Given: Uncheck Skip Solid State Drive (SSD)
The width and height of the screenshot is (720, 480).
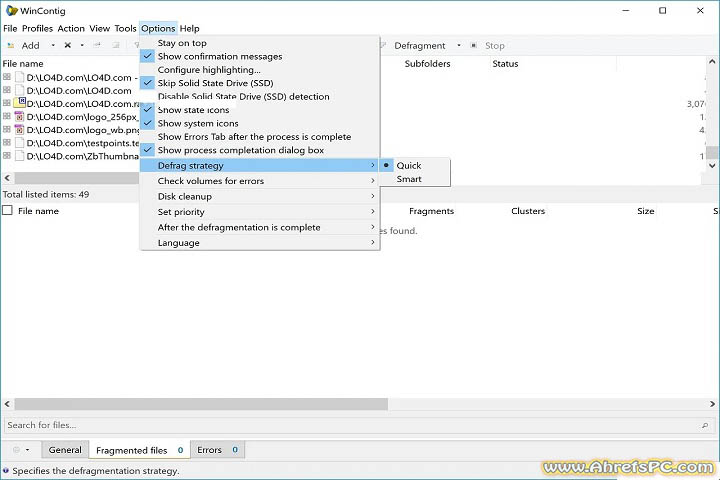Looking at the screenshot, I should (x=259, y=83).
